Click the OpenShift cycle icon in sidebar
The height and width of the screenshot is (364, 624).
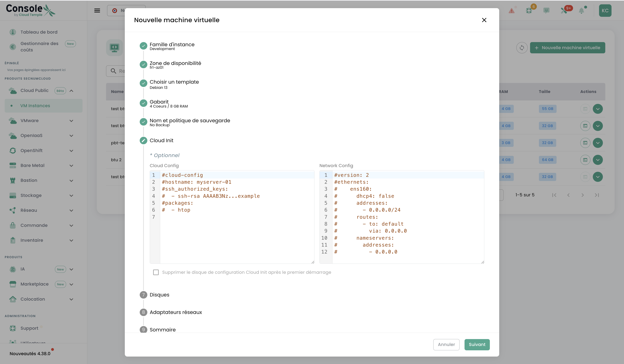[13, 150]
